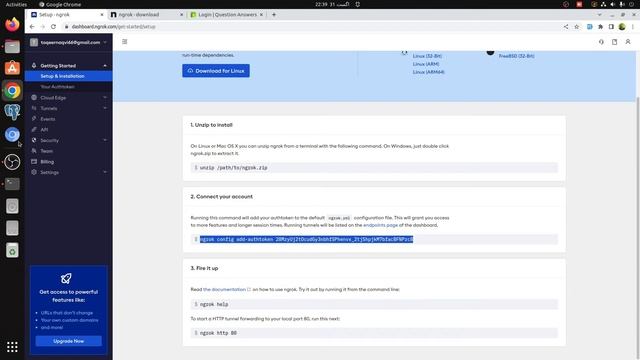The image size is (640, 360).
Task: Click the highlighted add-authtoken command
Action: 306,240
